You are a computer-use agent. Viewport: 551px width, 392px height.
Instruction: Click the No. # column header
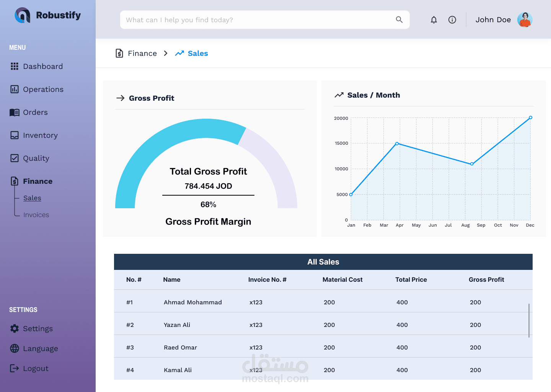tap(134, 279)
